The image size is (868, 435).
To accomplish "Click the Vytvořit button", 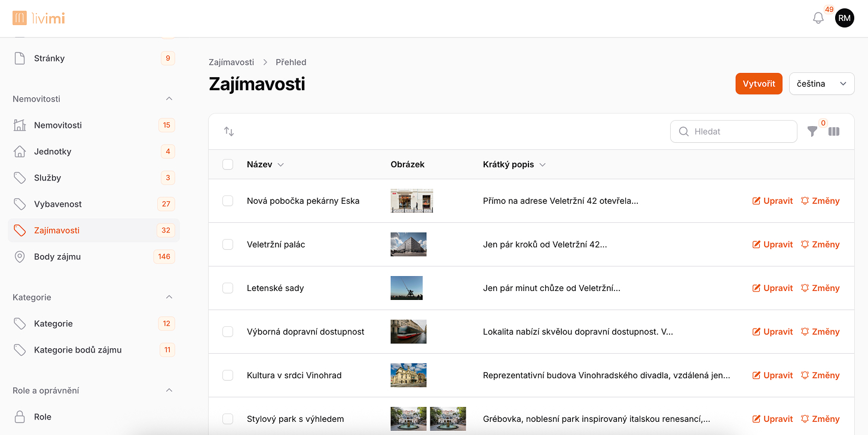I will [x=759, y=84].
